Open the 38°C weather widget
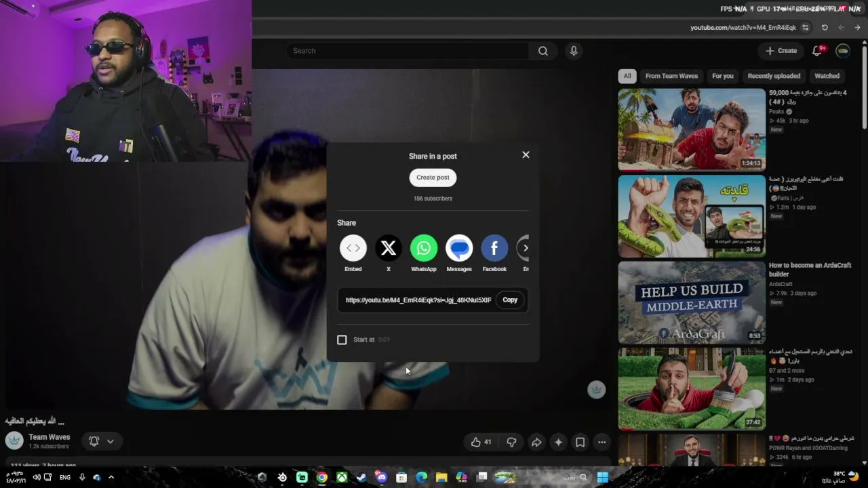Viewport: 868px width, 488px height. pyautogui.click(x=844, y=477)
